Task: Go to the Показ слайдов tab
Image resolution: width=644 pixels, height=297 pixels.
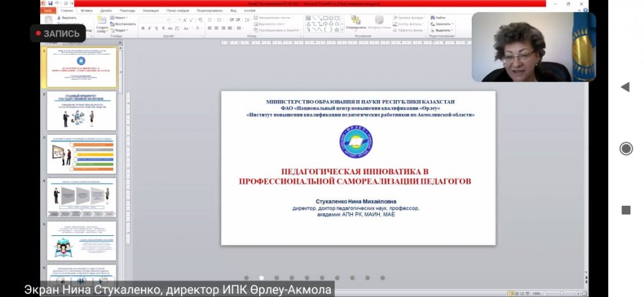Action: pos(177,10)
